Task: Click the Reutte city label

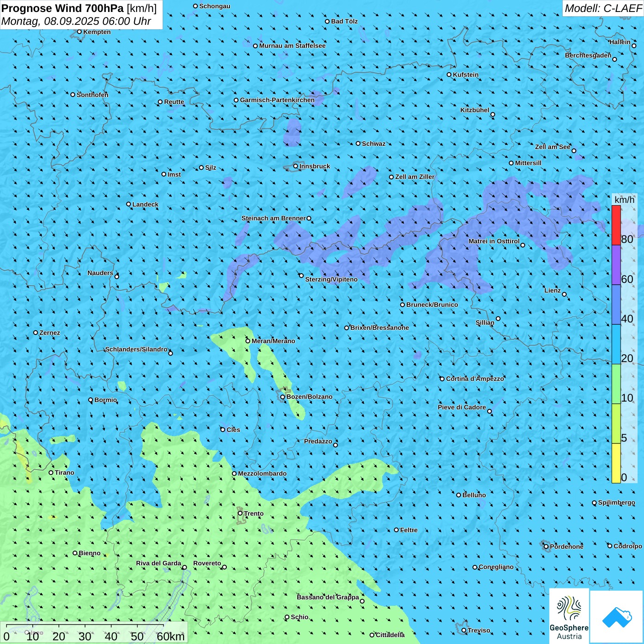Action: pyautogui.click(x=174, y=102)
